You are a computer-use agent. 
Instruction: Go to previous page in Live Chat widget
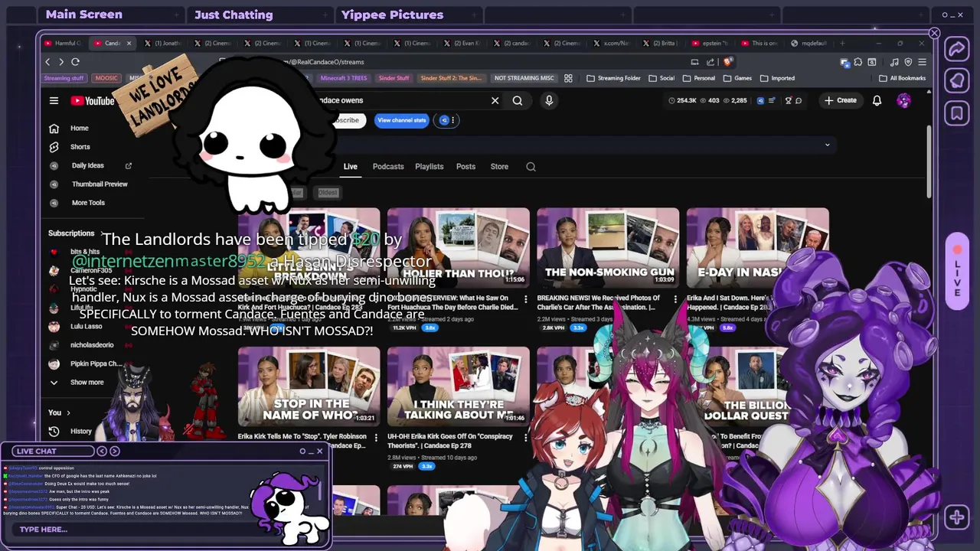(102, 452)
